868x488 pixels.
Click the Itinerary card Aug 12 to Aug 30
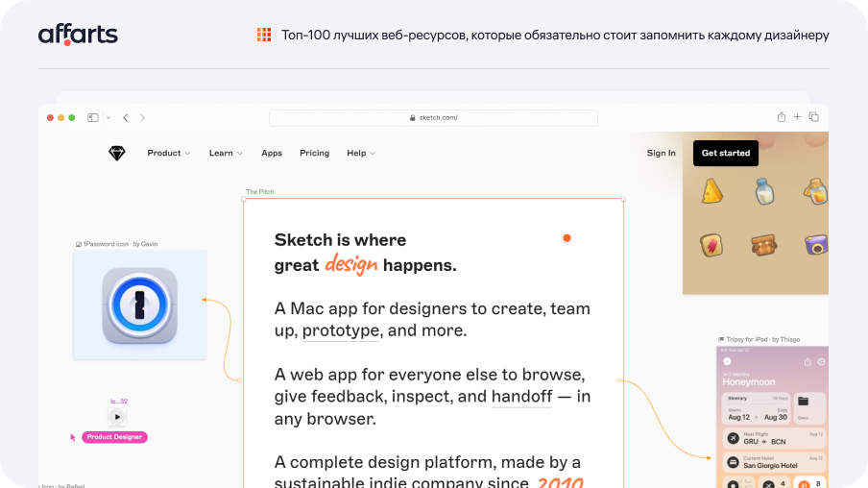tap(757, 408)
